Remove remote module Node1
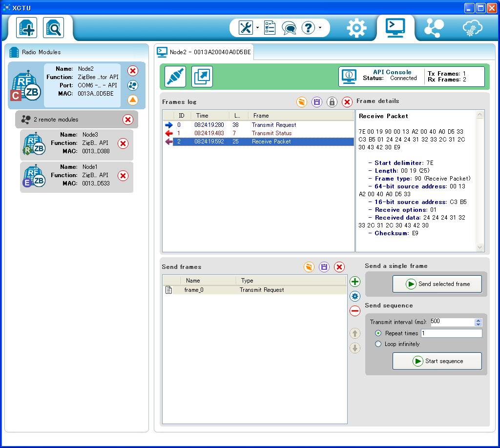The image size is (500, 448). 123,176
